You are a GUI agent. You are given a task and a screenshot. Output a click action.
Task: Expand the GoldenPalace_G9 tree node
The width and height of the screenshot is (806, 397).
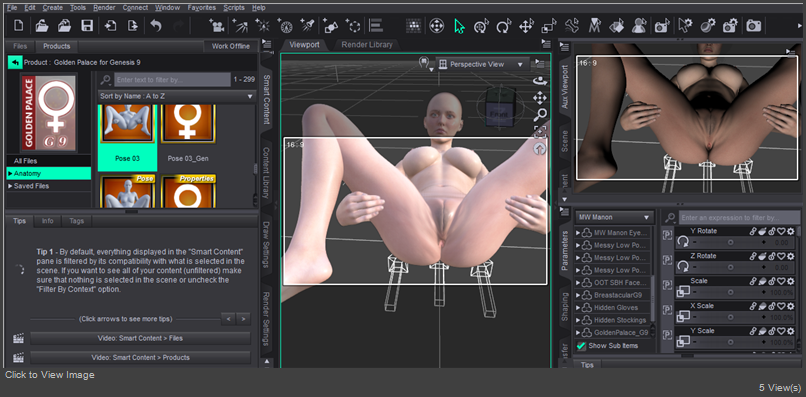(578, 333)
